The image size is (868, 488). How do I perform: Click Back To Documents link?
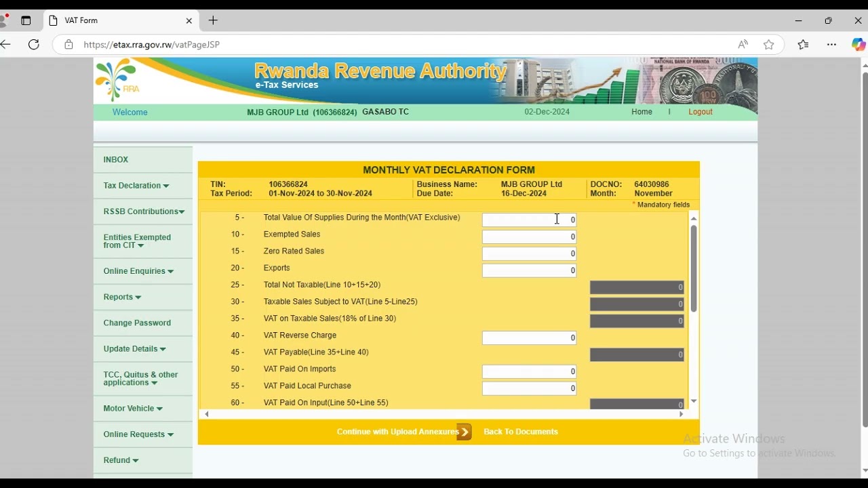(521, 432)
